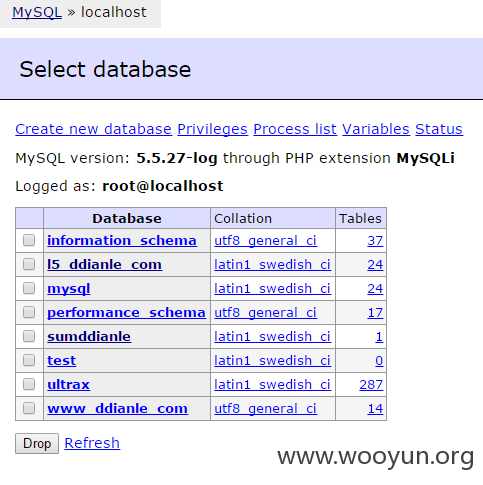Open the performance_schema database

(x=126, y=313)
